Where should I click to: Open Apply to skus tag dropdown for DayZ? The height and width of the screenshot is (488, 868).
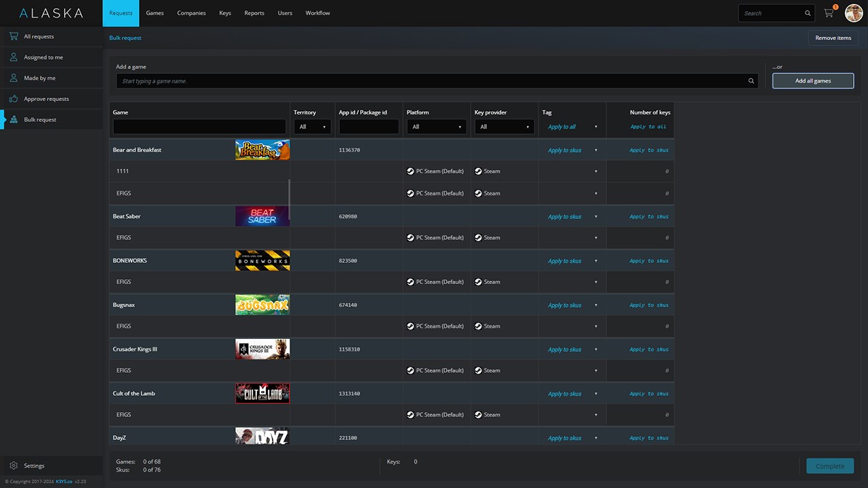(572, 438)
